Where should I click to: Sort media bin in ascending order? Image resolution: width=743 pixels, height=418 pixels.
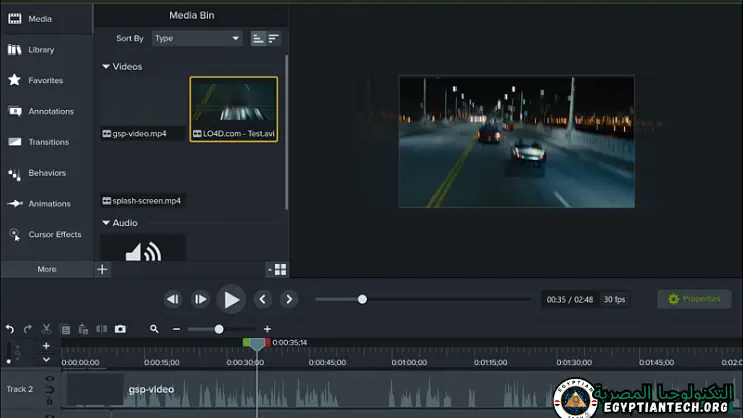258,38
